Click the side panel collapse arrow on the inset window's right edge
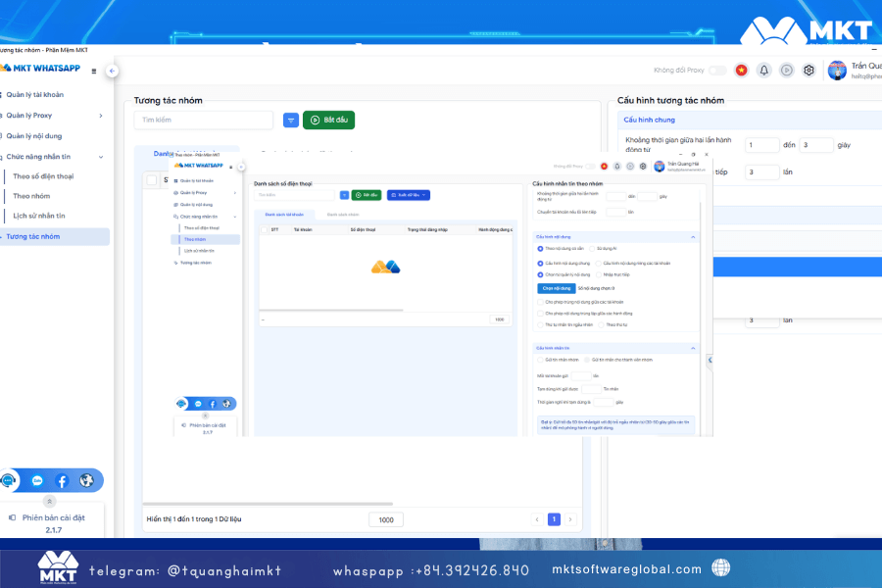Viewport: 882px width, 588px height. (710, 360)
